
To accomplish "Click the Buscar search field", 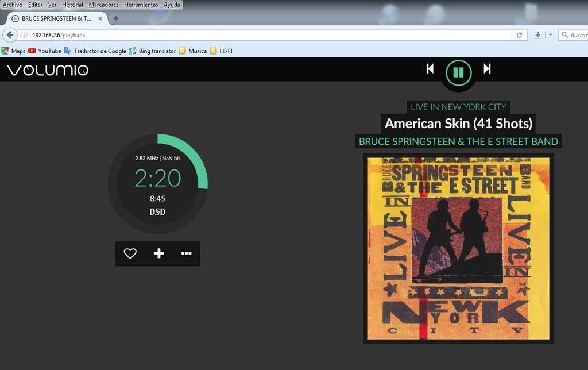I will pos(574,35).
